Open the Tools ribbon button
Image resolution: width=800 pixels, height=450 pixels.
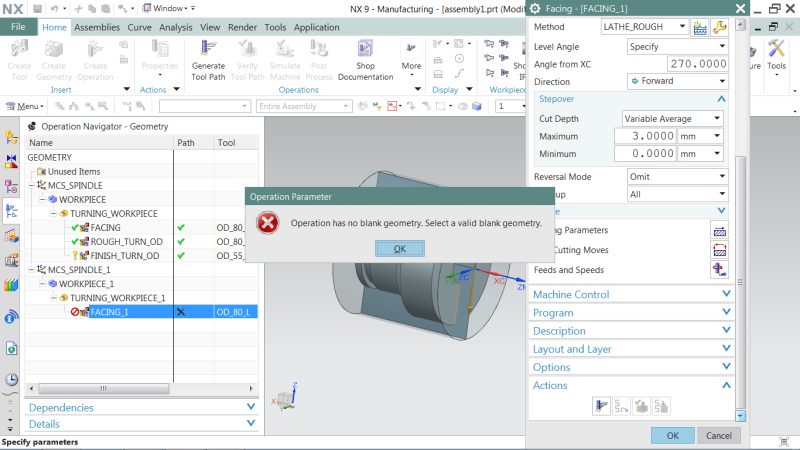pos(776,57)
